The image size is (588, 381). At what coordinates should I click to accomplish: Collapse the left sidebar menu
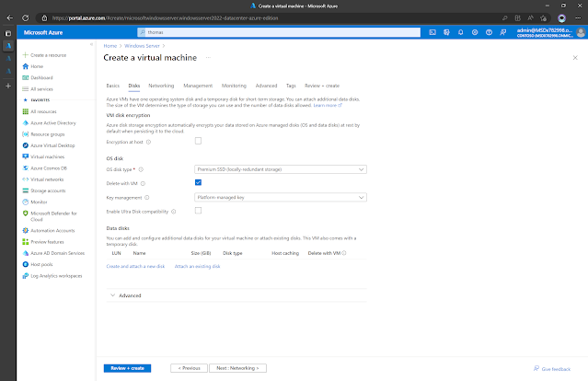(91, 44)
